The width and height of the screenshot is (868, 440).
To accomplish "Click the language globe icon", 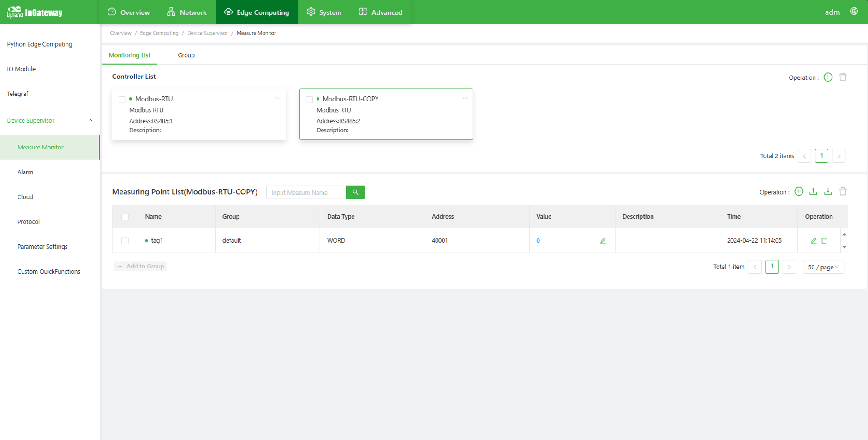I will (854, 12).
